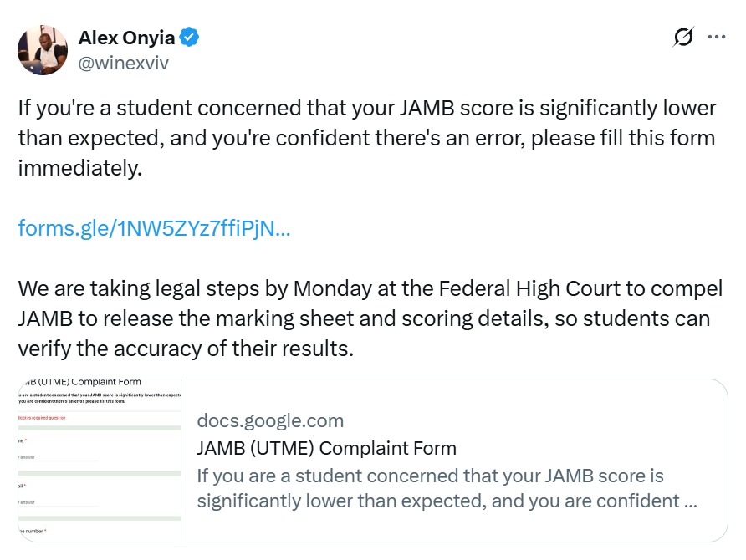This screenshot has height=560, width=746.
Task: Open the JAMB (UTME) Complaint Form card title
Action: point(326,448)
